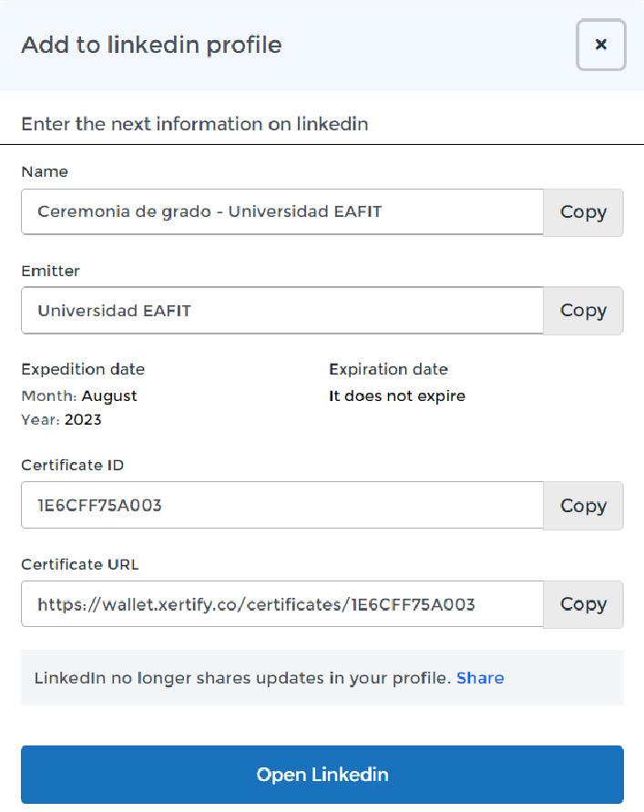The width and height of the screenshot is (644, 812).
Task: Copy the Emitter value
Action: [x=583, y=311]
